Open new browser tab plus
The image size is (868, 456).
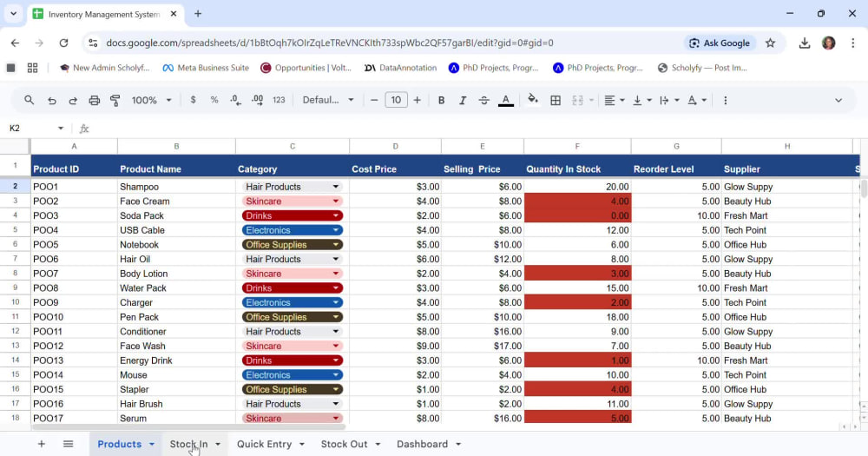[198, 14]
